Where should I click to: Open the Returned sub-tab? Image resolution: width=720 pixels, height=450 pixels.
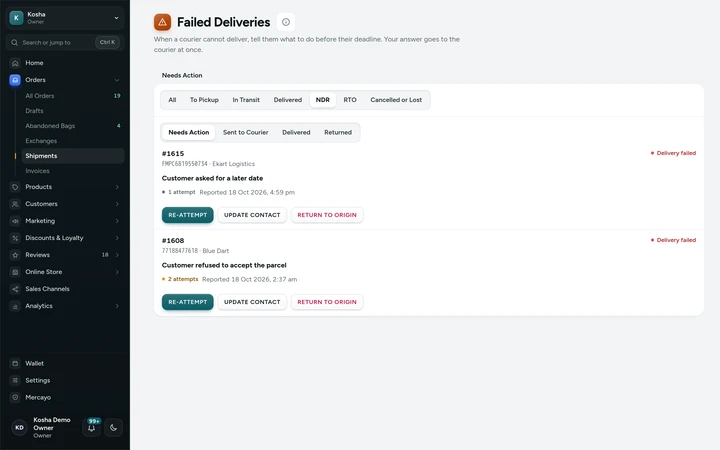click(x=338, y=132)
